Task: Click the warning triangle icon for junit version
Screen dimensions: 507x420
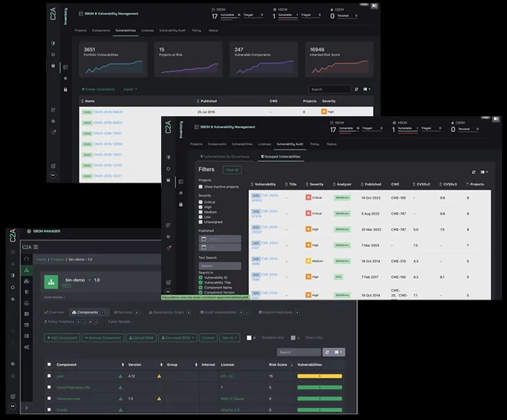Action: point(159,376)
